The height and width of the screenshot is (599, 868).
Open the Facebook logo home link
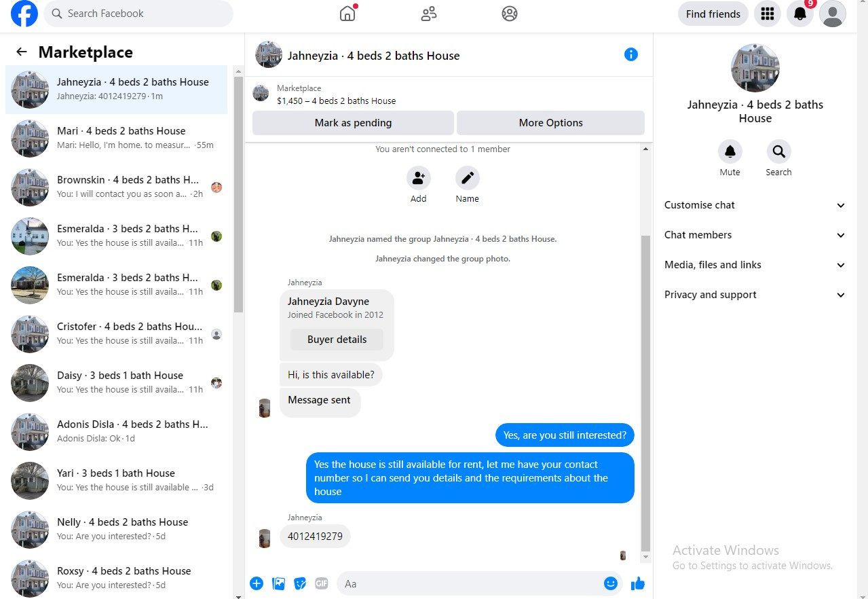[x=24, y=14]
